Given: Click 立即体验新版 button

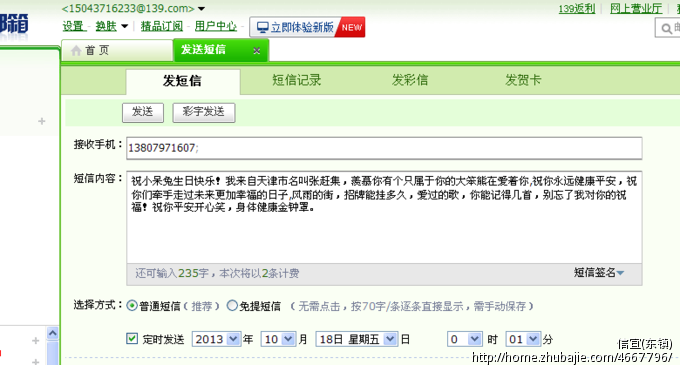Looking at the screenshot, I should tap(307, 27).
